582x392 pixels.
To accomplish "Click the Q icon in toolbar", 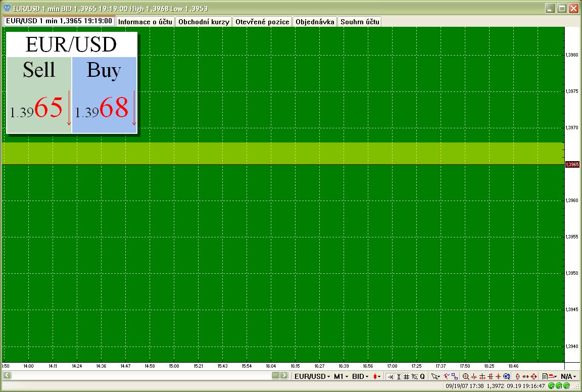I will click(422, 376).
